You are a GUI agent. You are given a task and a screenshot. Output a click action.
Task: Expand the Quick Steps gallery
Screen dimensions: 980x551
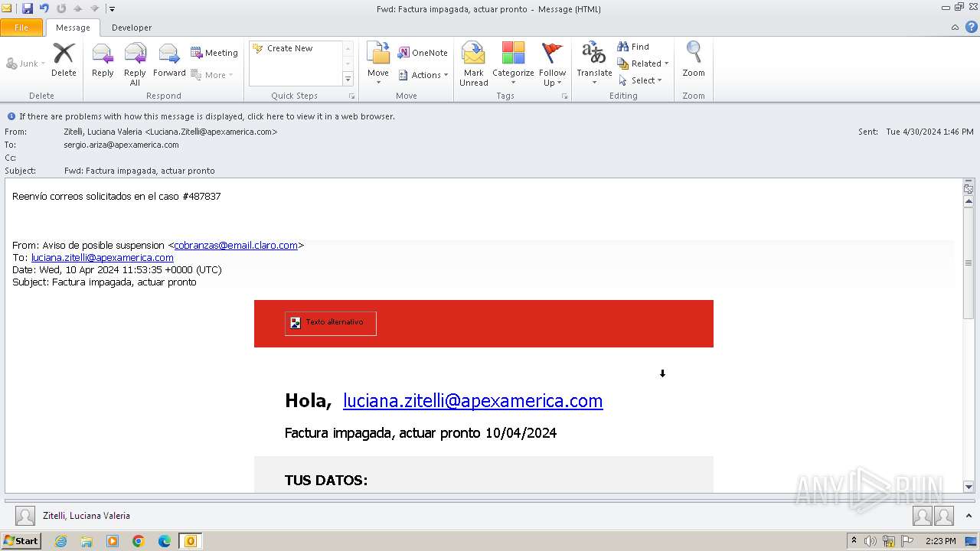348,79
